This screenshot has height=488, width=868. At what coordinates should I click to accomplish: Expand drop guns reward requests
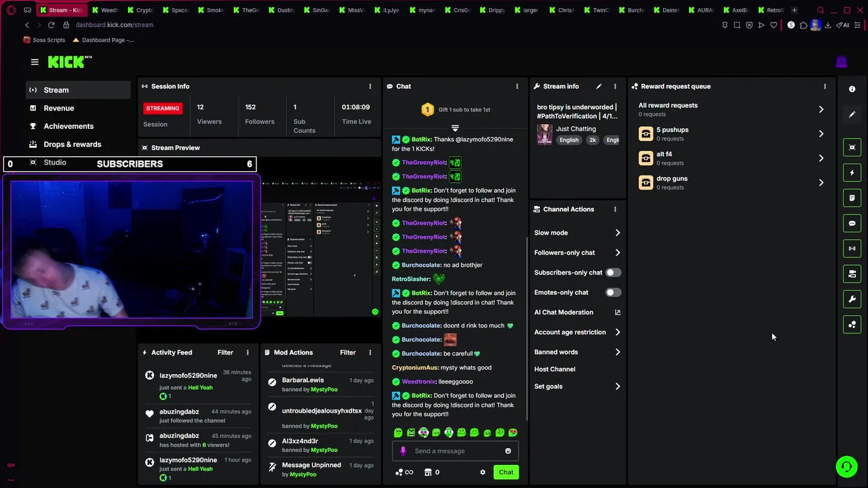click(x=732, y=182)
